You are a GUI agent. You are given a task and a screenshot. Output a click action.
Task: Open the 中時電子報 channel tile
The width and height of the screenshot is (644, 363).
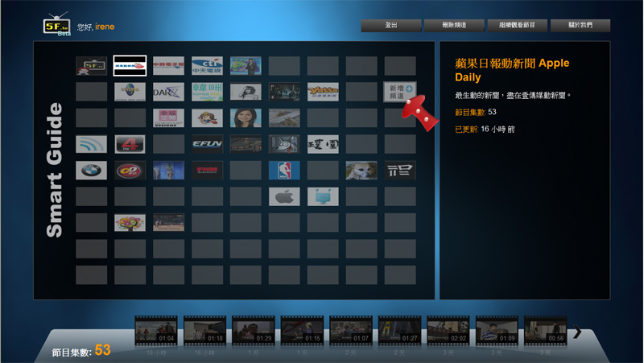click(x=168, y=66)
